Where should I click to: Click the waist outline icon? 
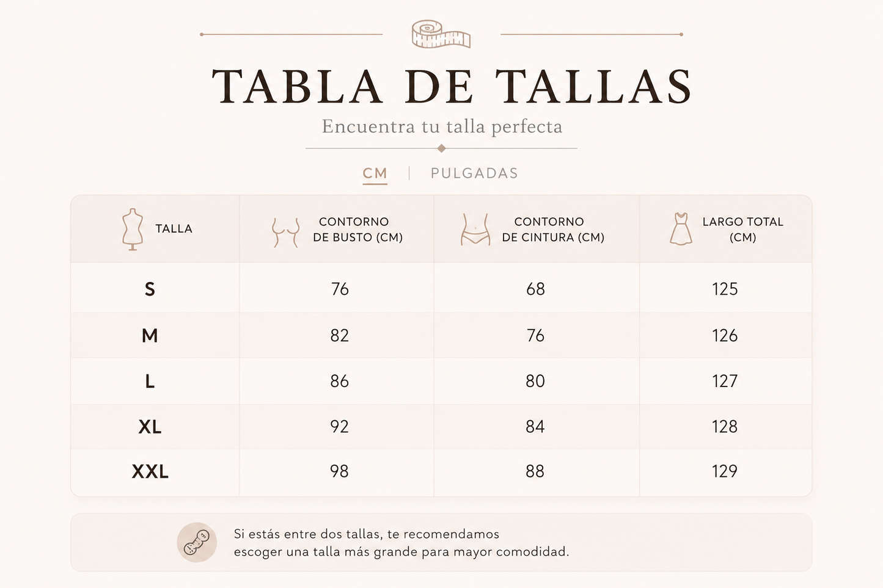pyautogui.click(x=475, y=229)
